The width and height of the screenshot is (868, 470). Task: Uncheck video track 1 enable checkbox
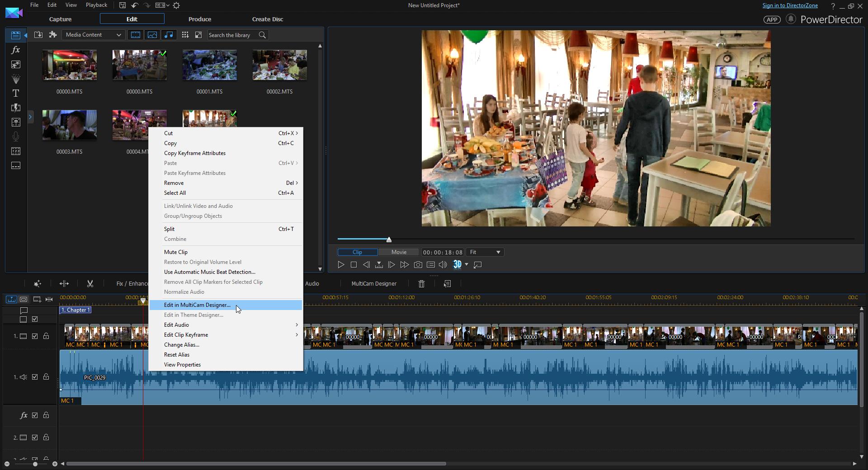coord(35,336)
